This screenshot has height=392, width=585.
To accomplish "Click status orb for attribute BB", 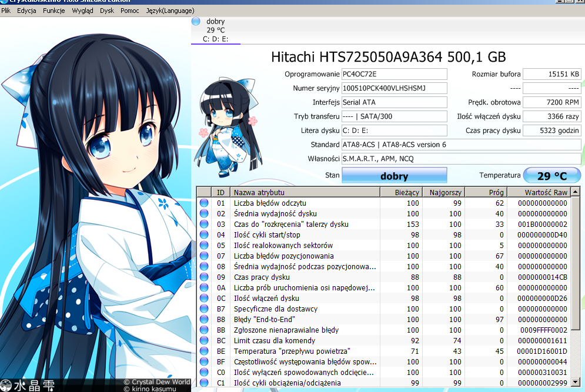I will coord(203,330).
